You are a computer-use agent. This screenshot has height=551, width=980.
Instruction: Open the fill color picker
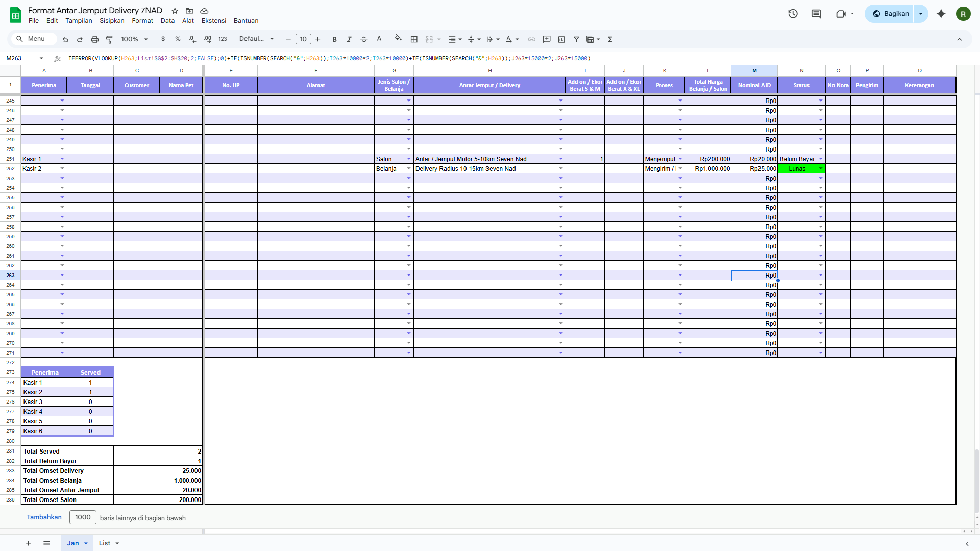(398, 39)
